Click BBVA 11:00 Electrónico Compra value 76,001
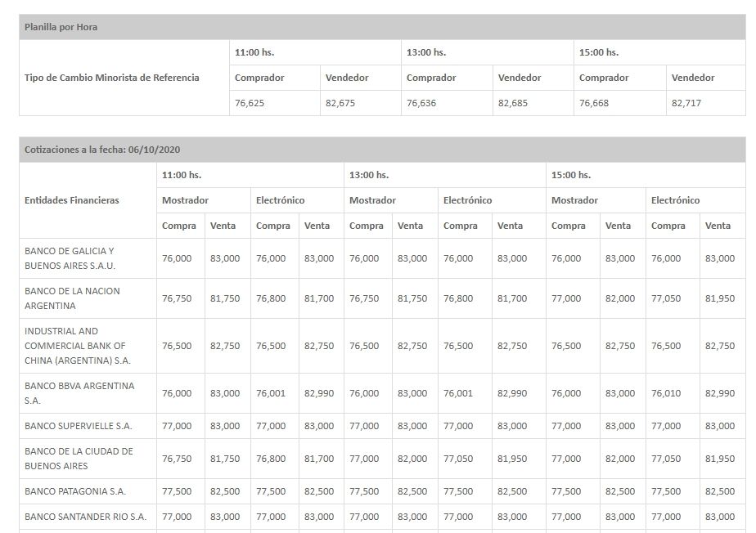Image resolution: width=756 pixels, height=533 pixels. pos(271,393)
